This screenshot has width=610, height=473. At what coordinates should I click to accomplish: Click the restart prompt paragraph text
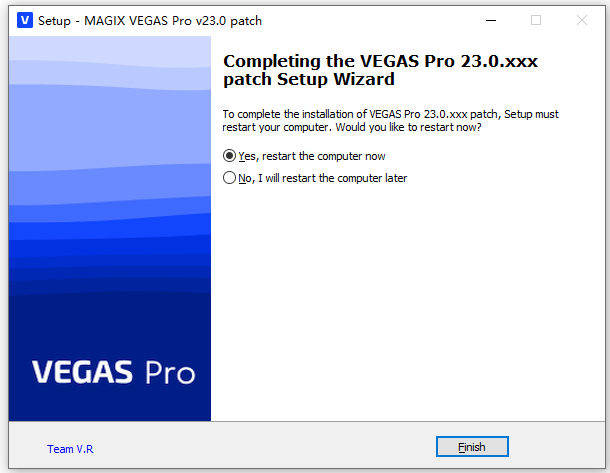(390, 121)
